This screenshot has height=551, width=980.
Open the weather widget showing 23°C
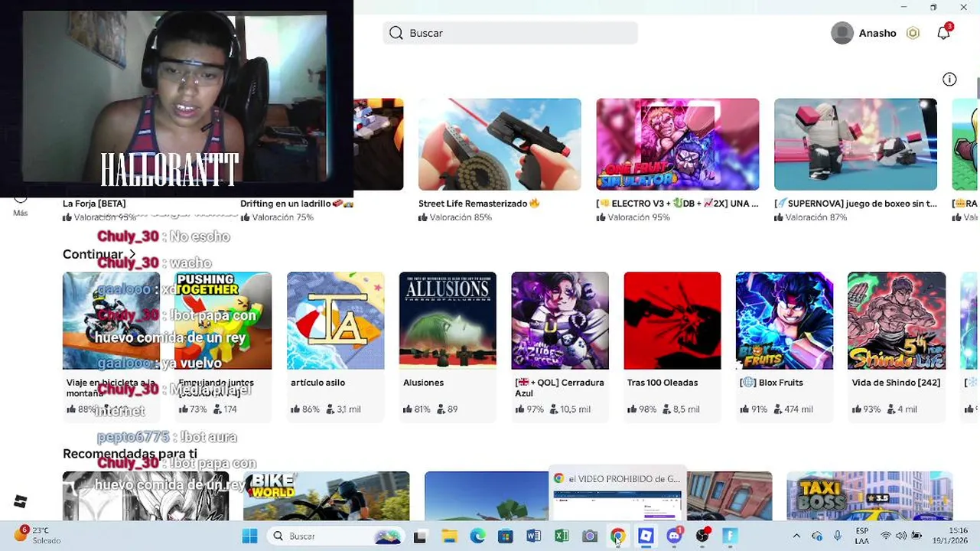[x=37, y=535]
